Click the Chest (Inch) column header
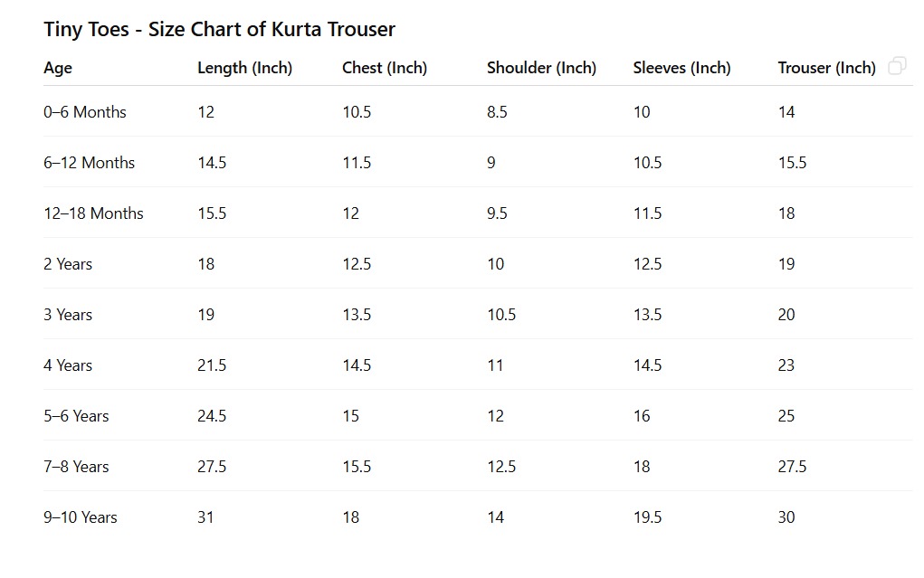The height and width of the screenshot is (578, 924). pos(384,68)
